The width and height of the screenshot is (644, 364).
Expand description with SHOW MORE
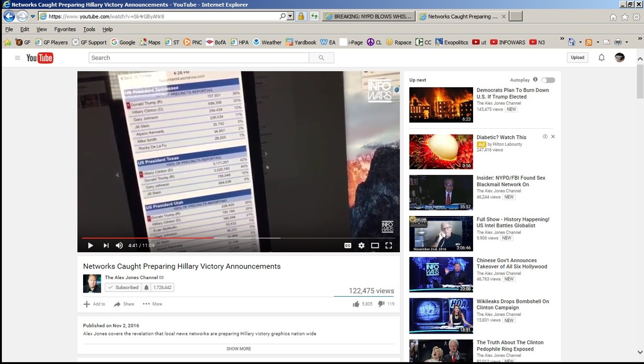point(239,348)
